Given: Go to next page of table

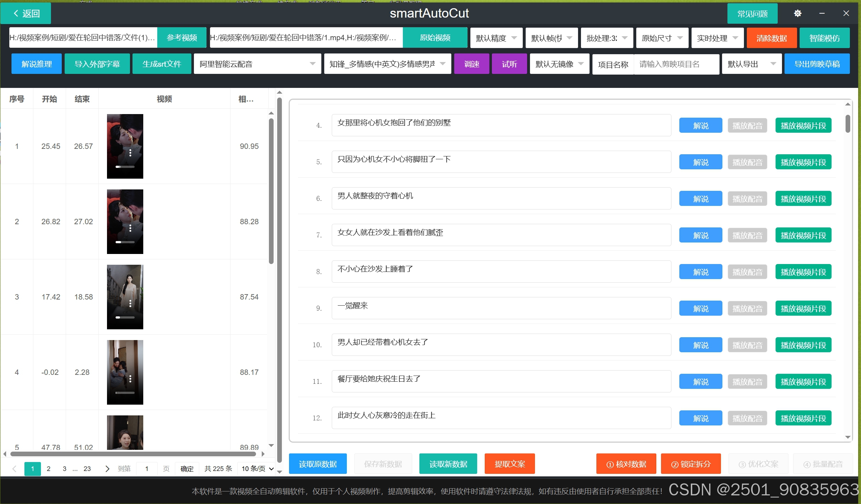Looking at the screenshot, I should (107, 468).
